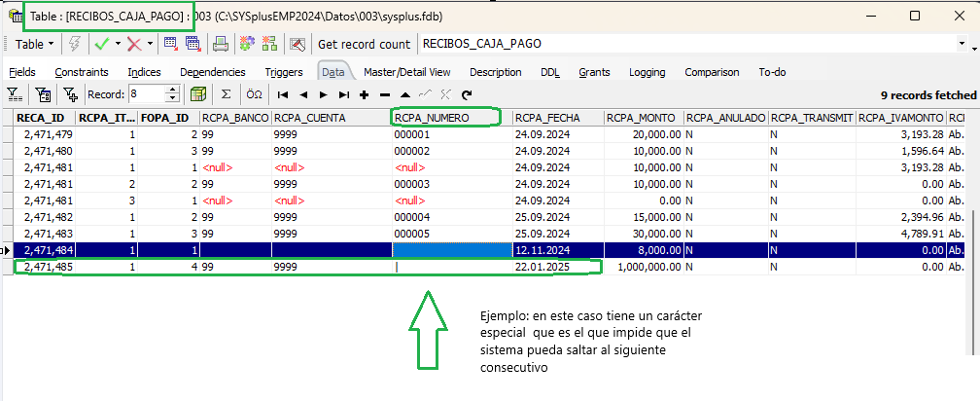Image resolution: width=980 pixels, height=401 pixels.
Task: Open Master/Detail View tab
Action: [406, 72]
